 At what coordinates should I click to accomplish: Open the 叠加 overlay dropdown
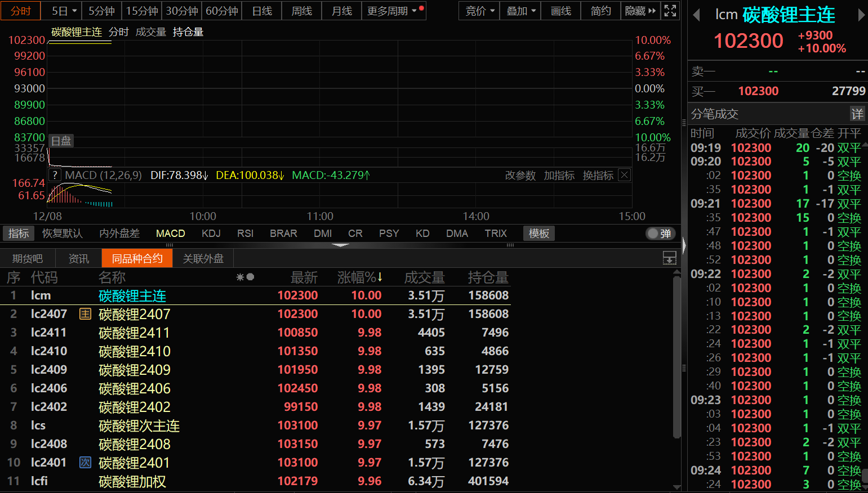point(521,11)
